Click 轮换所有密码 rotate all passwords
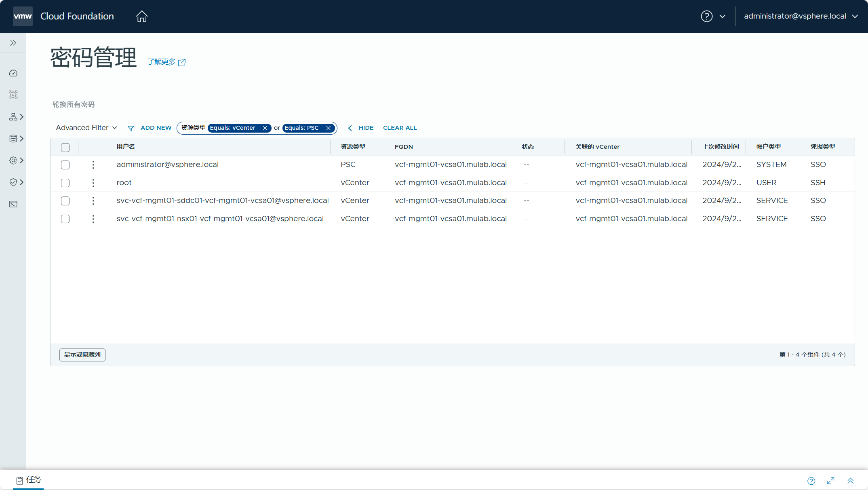868x490 pixels. pos(74,104)
